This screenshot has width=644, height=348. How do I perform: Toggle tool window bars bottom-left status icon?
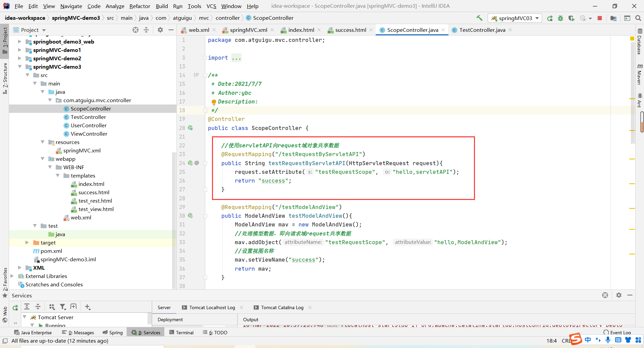click(x=5, y=341)
